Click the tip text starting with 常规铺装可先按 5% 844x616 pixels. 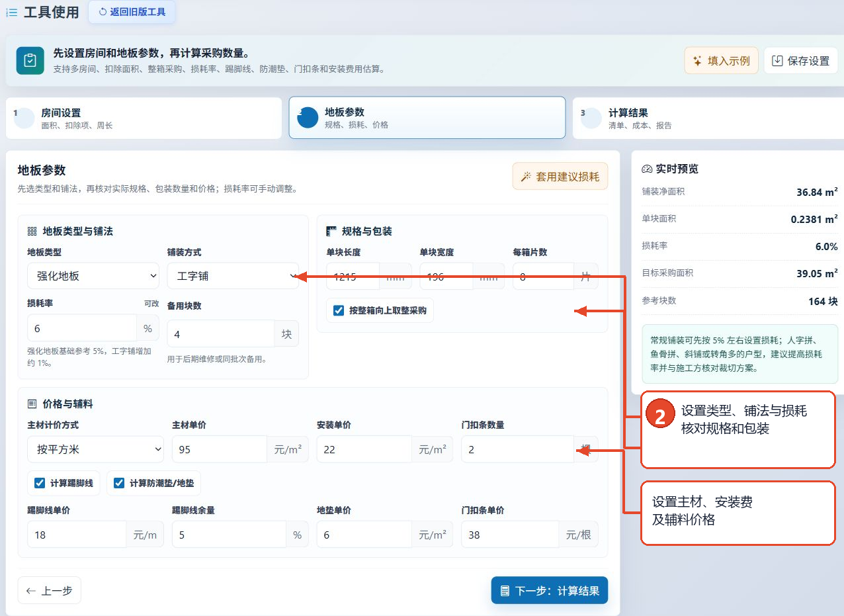pyautogui.click(x=736, y=354)
